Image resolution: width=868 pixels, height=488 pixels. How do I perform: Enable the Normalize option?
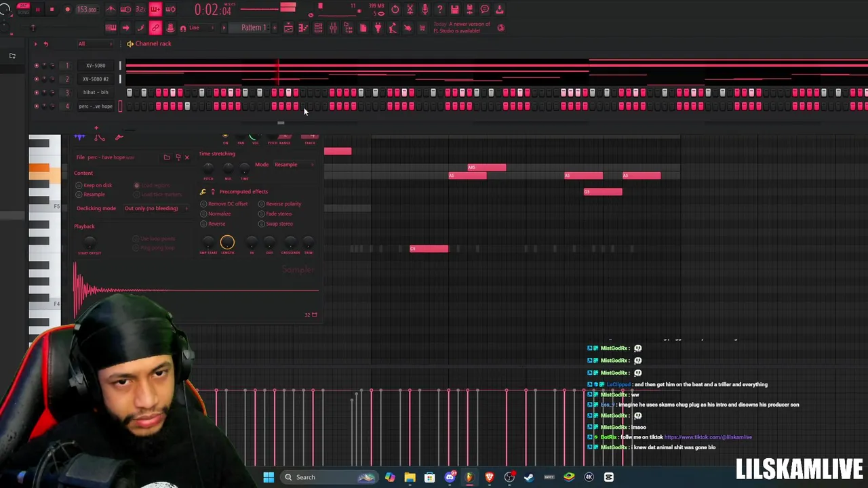pos(216,214)
